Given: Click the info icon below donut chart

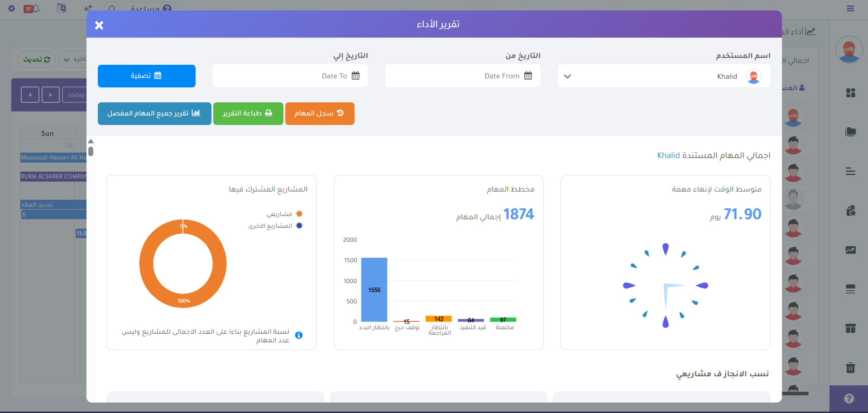Looking at the screenshot, I should 299,335.
